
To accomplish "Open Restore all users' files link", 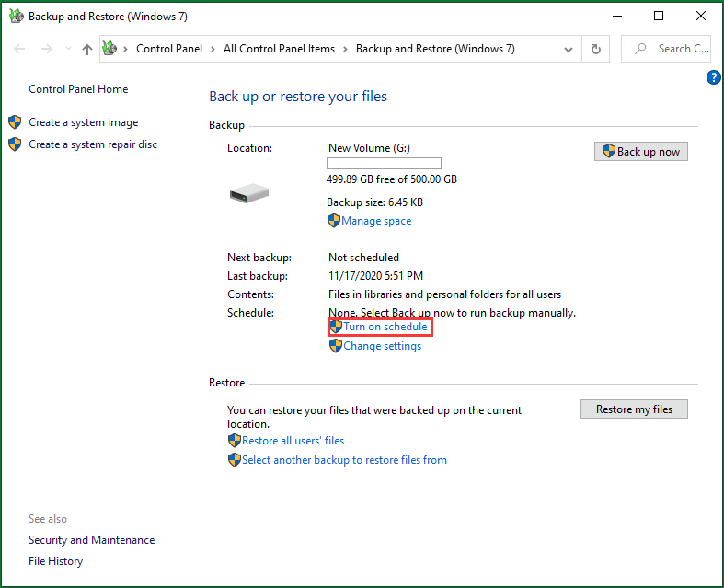I will [x=293, y=441].
